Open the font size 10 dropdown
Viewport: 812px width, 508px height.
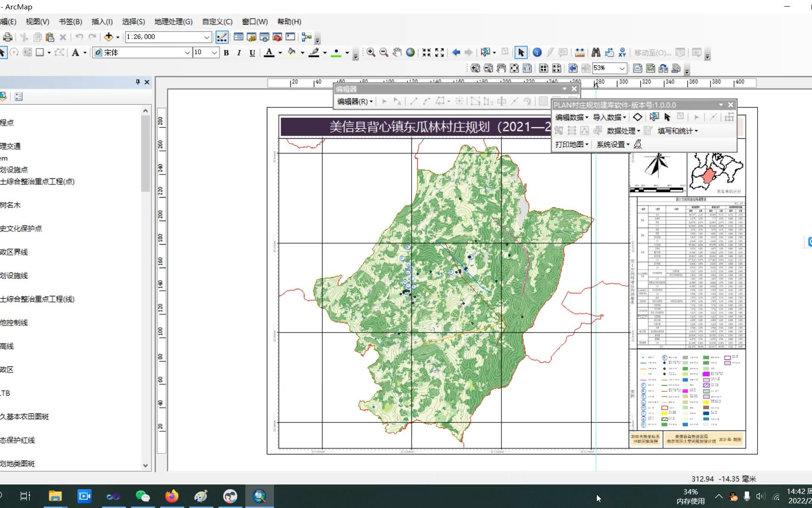(x=214, y=53)
